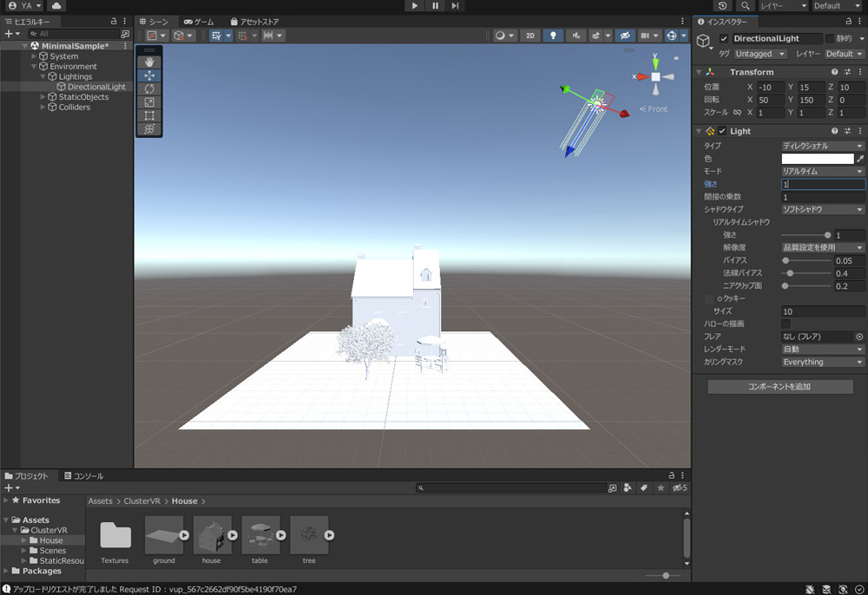Click the Play button

(415, 6)
